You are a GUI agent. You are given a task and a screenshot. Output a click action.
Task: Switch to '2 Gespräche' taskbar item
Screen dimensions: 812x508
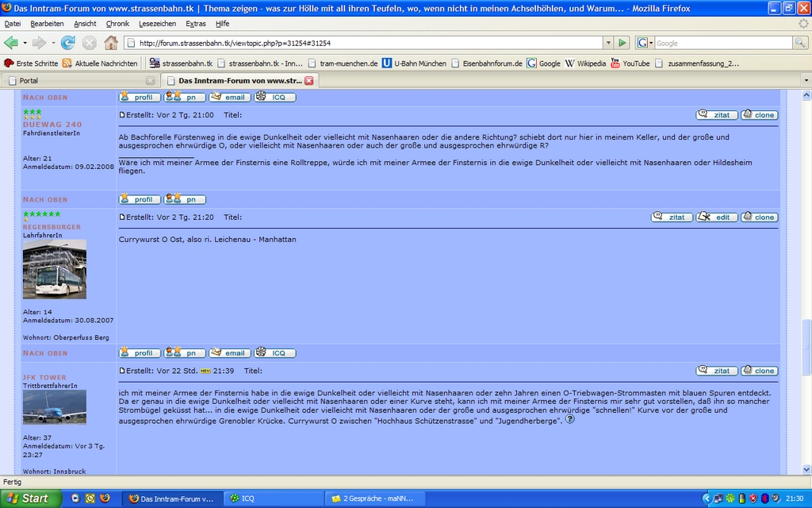point(375,498)
